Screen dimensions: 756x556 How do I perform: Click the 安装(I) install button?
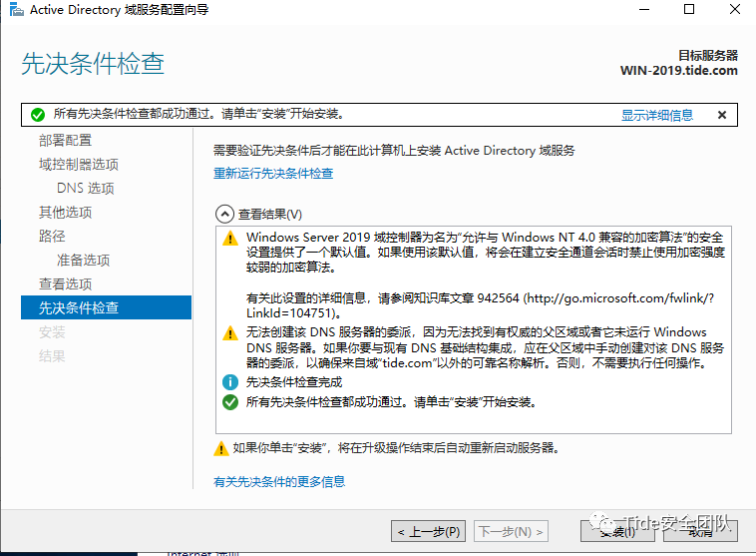(x=617, y=531)
